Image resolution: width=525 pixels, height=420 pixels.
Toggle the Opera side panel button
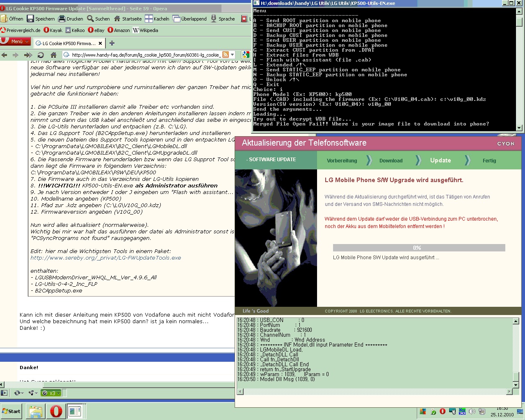pyautogui.click(x=4, y=393)
